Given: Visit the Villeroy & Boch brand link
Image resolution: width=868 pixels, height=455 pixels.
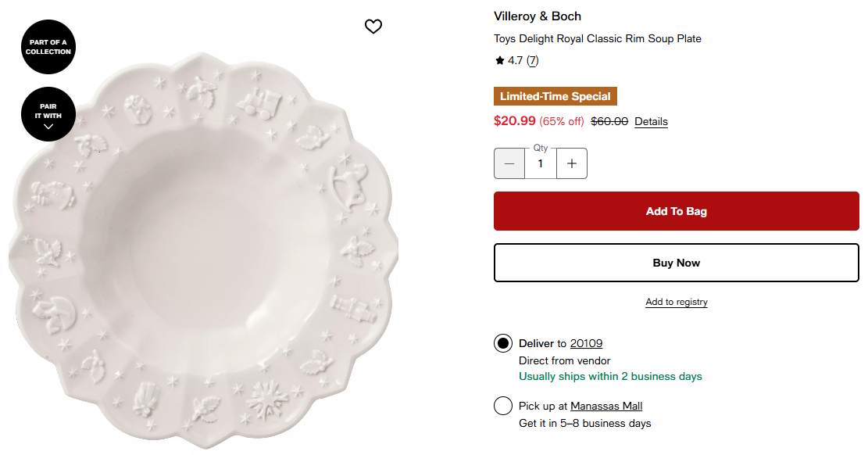Looking at the screenshot, I should pos(538,16).
